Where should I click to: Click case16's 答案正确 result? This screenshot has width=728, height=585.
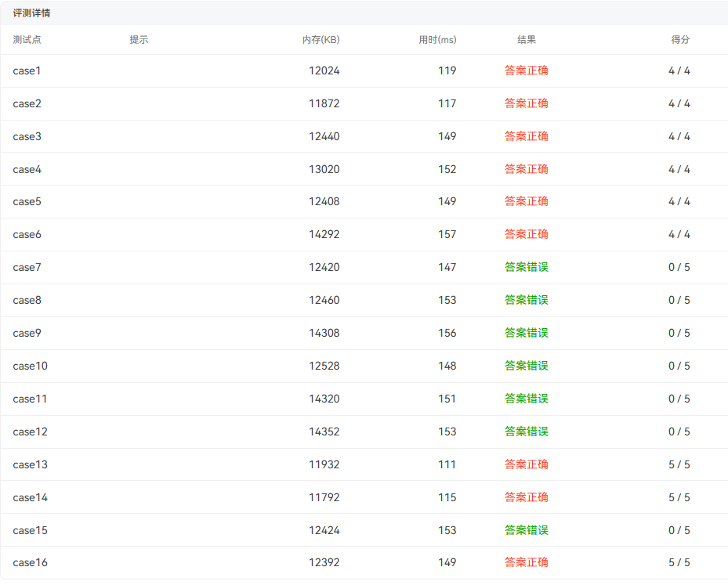tap(527, 562)
